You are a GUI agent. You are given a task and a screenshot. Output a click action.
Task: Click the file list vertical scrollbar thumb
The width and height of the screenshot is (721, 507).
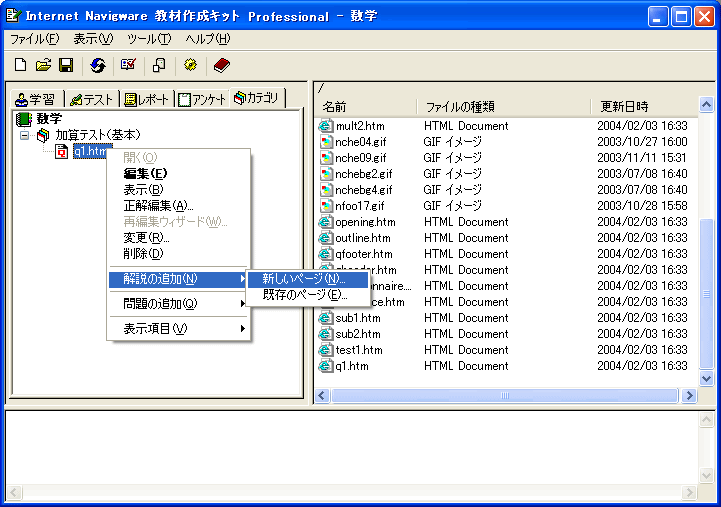coord(706,294)
